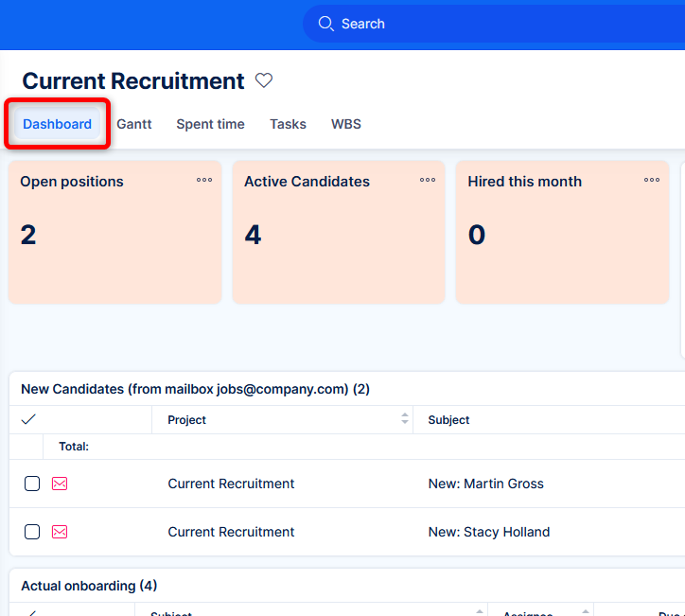685x616 pixels.
Task: Open the Spent time tab
Action: pos(210,124)
